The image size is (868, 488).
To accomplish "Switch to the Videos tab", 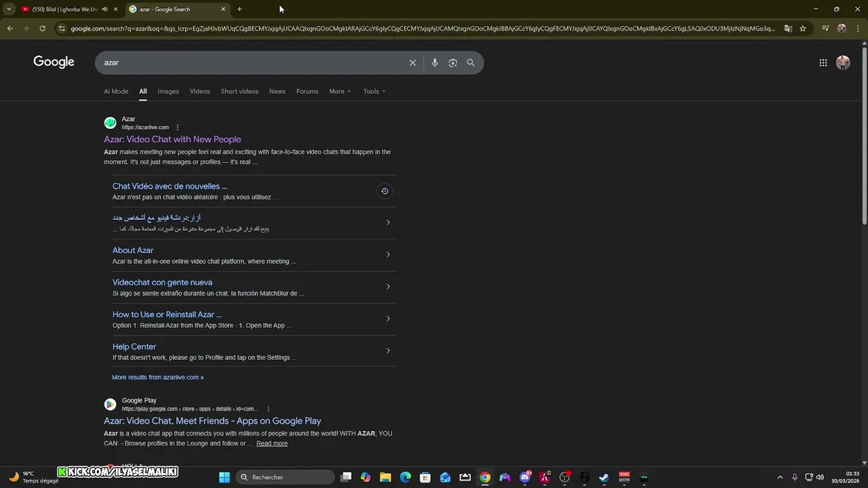I will click(x=199, y=91).
